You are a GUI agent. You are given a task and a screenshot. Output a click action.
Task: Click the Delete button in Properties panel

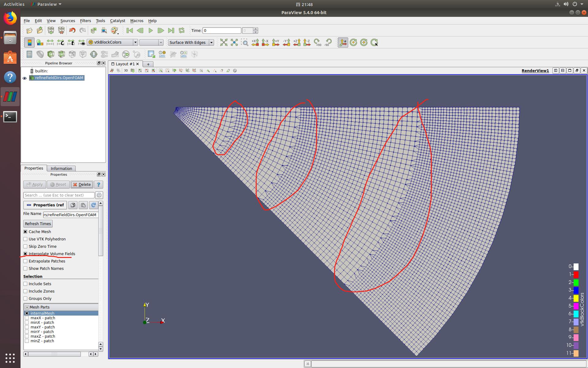pyautogui.click(x=82, y=184)
